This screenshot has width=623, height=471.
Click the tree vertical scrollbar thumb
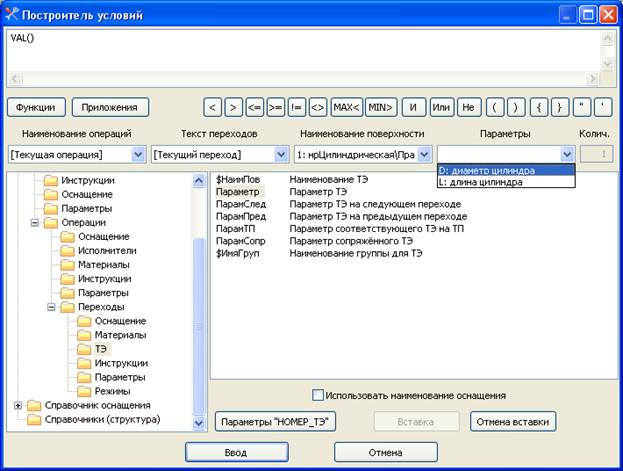[199, 326]
